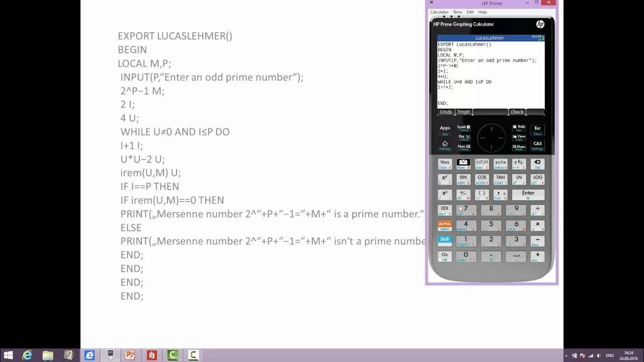This screenshot has height=362, width=644.
Task: Open the Help menu in menu bar
Action: pyautogui.click(x=482, y=12)
